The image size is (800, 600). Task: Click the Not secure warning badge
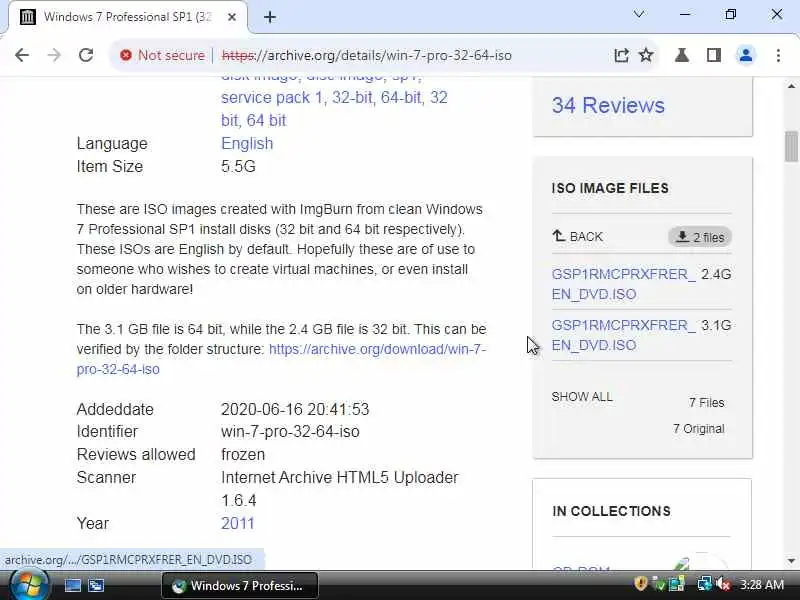(162, 55)
